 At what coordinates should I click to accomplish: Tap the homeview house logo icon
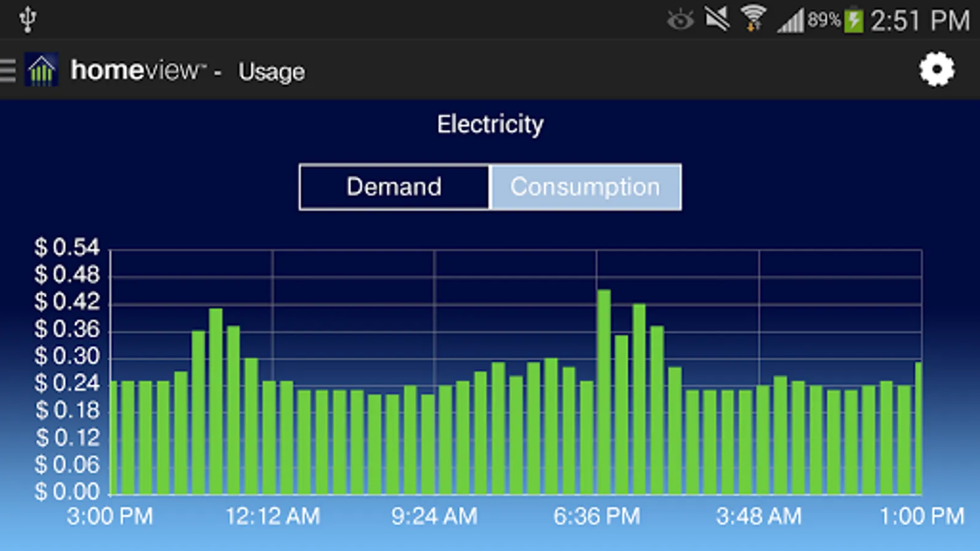coord(41,70)
